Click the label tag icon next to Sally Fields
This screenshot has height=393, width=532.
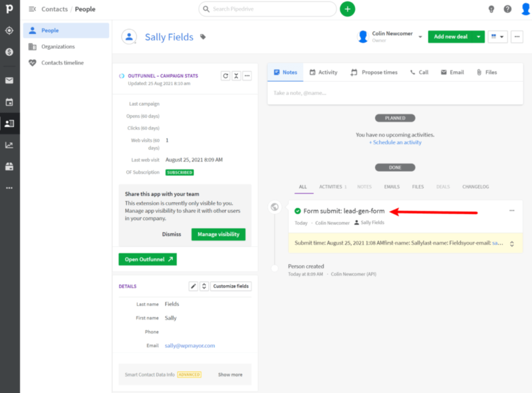pos(203,37)
